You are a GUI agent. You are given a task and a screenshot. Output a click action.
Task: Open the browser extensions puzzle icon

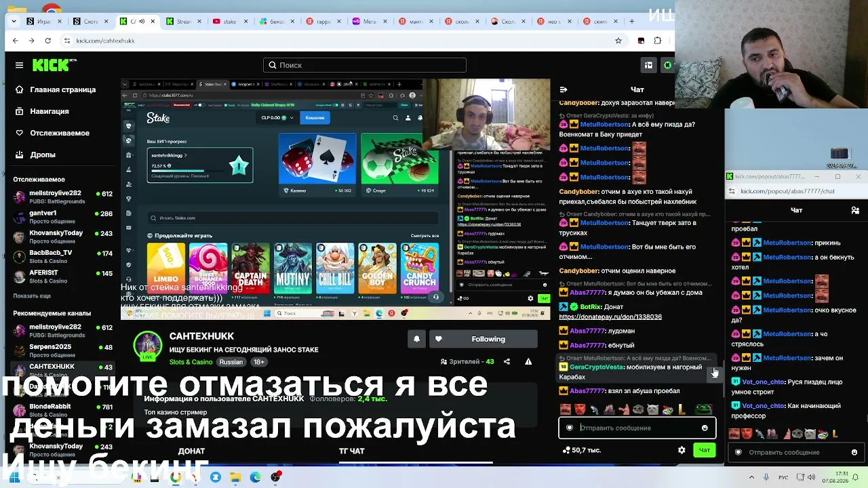pos(657,41)
